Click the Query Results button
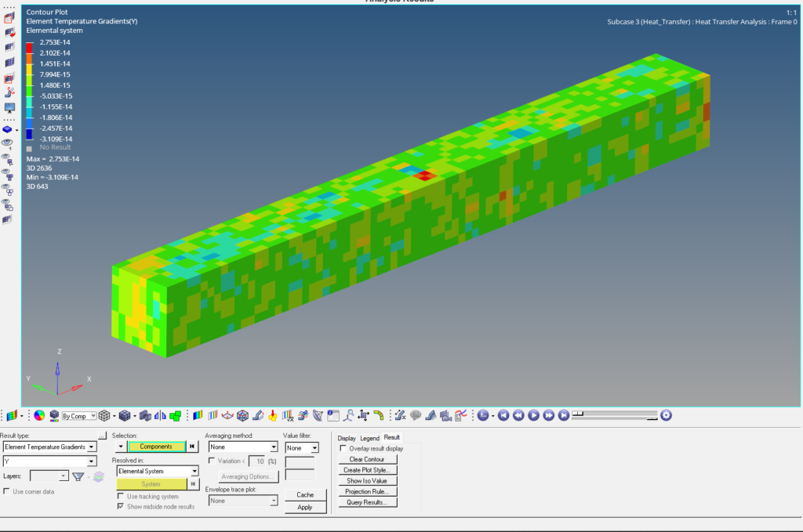Screen dimensions: 803x532 (367, 502)
